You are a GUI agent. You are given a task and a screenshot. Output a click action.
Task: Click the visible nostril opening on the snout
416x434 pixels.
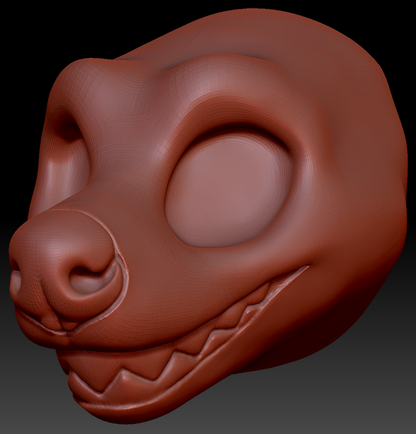(92, 279)
